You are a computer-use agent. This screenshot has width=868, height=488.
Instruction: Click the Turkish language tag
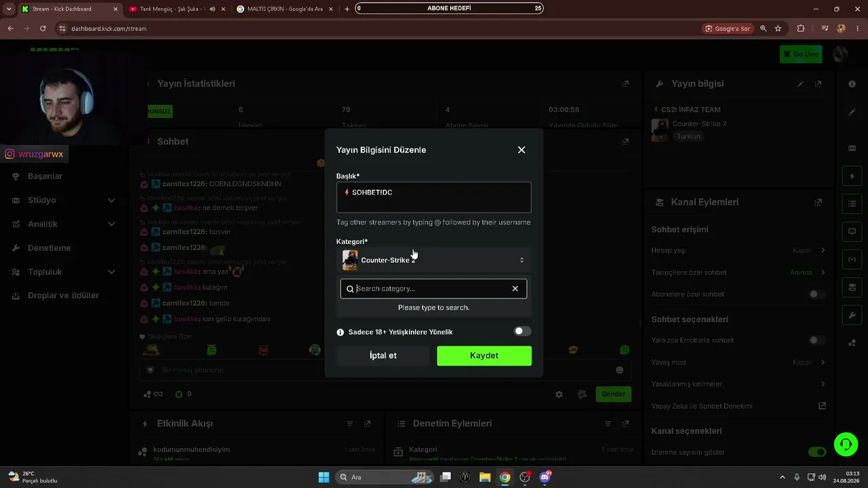tap(688, 136)
